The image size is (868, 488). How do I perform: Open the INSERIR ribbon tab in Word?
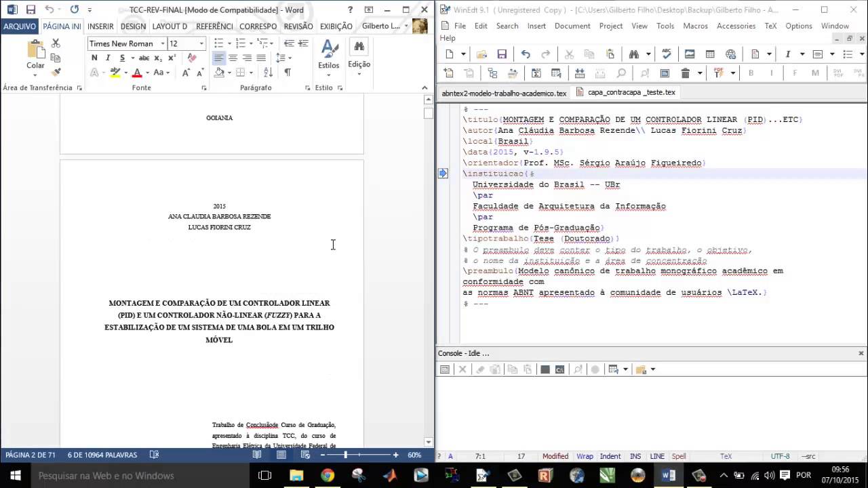click(100, 26)
